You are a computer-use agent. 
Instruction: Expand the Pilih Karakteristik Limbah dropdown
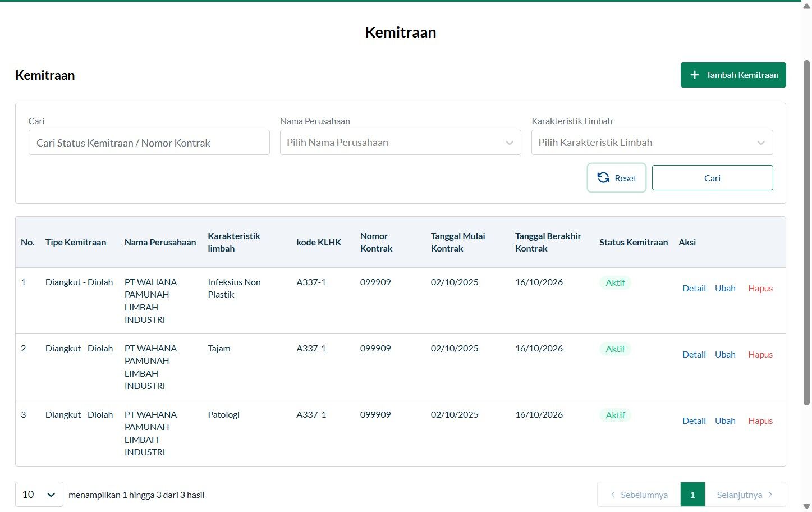(x=652, y=143)
